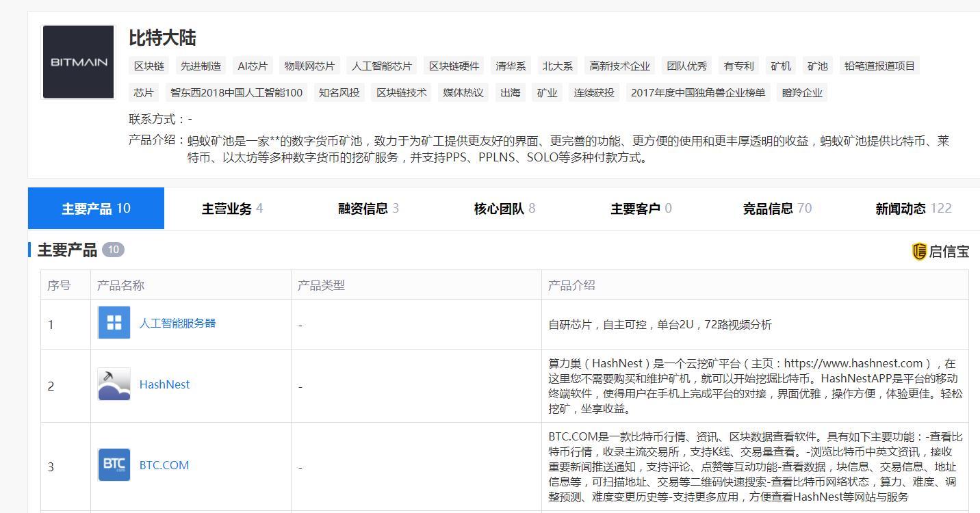Open the 竞品信息 tab
The width and height of the screenshot is (980, 513).
777,209
